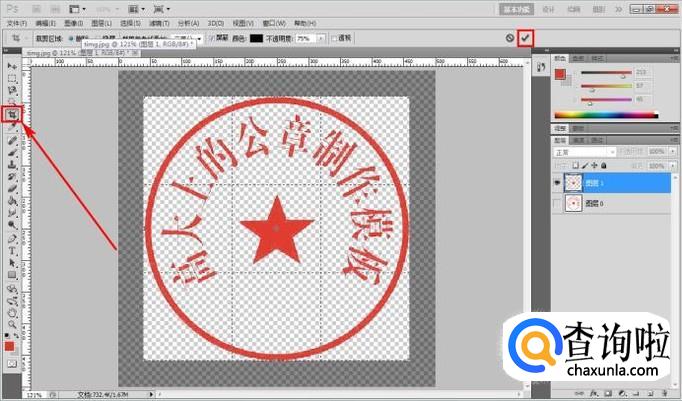Cancel the crop with the circle-slash icon
This screenshot has width=682, height=401.
509,38
